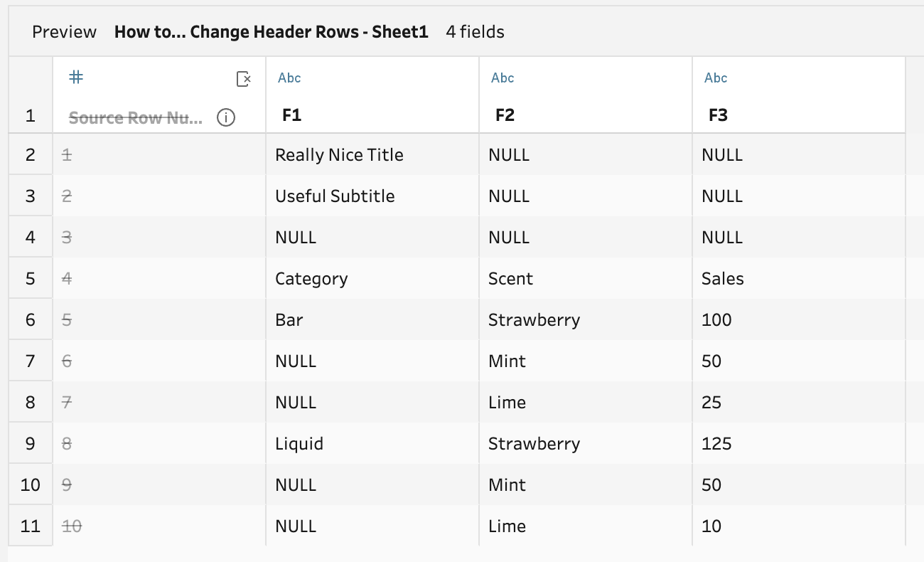Click the Category cell in F1
The image size is (924, 562).
coord(372,278)
